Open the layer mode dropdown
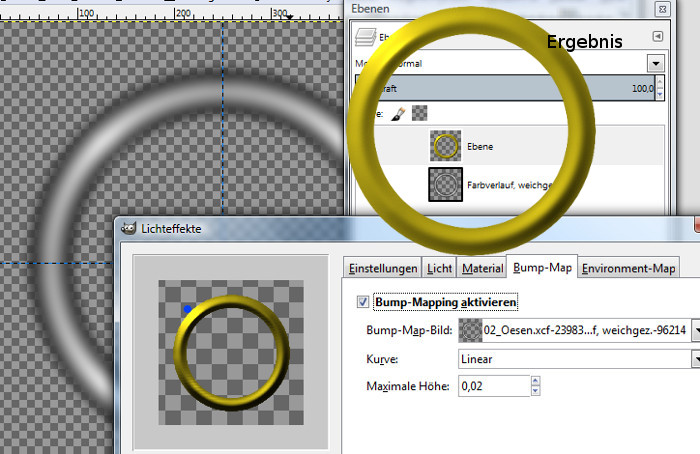 coord(655,63)
